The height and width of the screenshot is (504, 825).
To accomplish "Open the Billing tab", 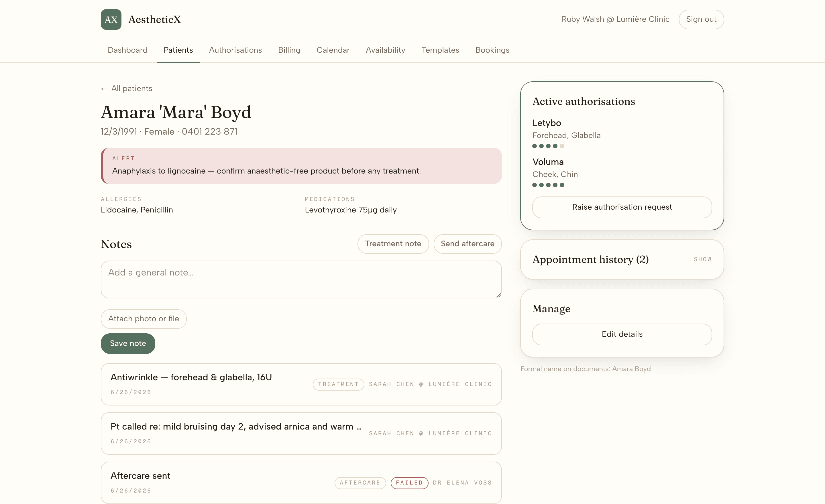I will pyautogui.click(x=289, y=50).
